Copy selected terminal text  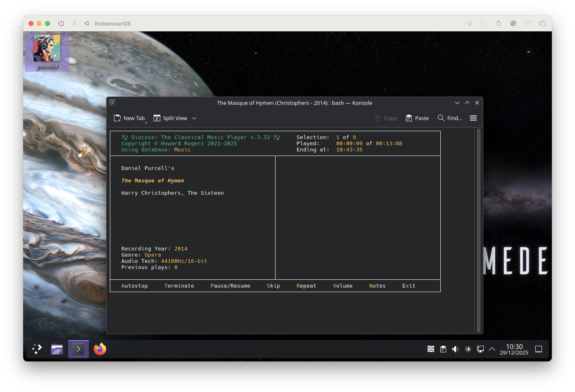click(385, 118)
